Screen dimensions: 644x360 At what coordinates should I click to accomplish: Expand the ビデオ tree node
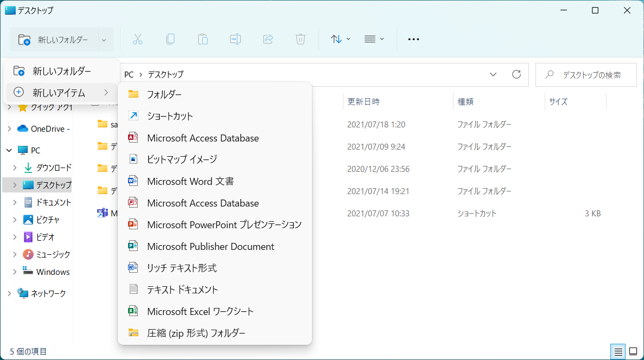pos(15,237)
